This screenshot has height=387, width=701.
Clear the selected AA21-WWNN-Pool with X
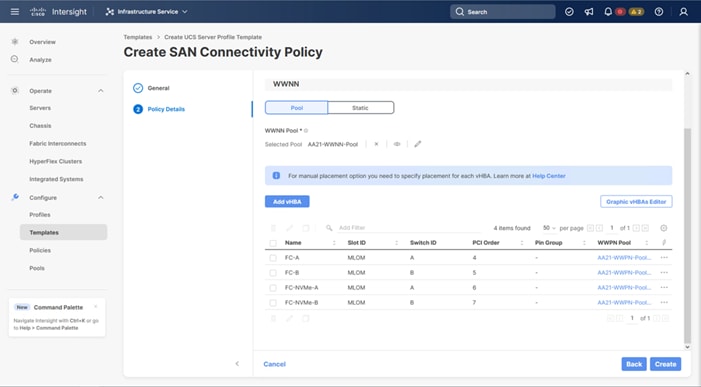pos(376,144)
